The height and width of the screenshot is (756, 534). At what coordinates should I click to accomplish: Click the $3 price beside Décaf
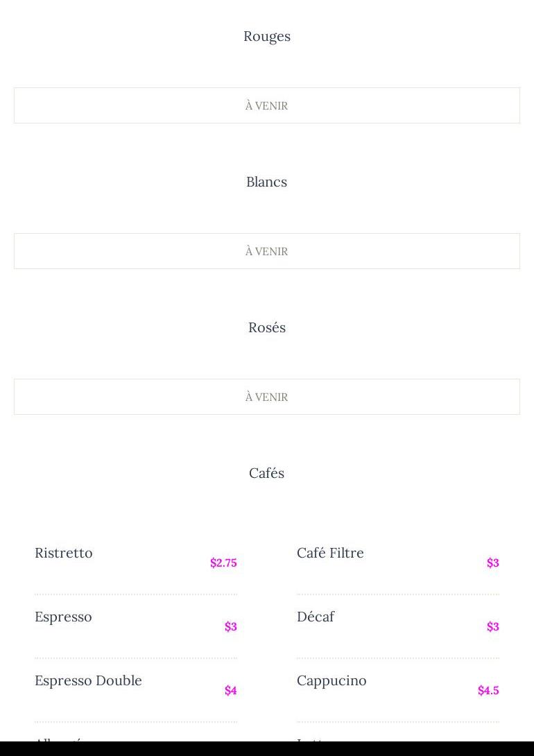(492, 626)
